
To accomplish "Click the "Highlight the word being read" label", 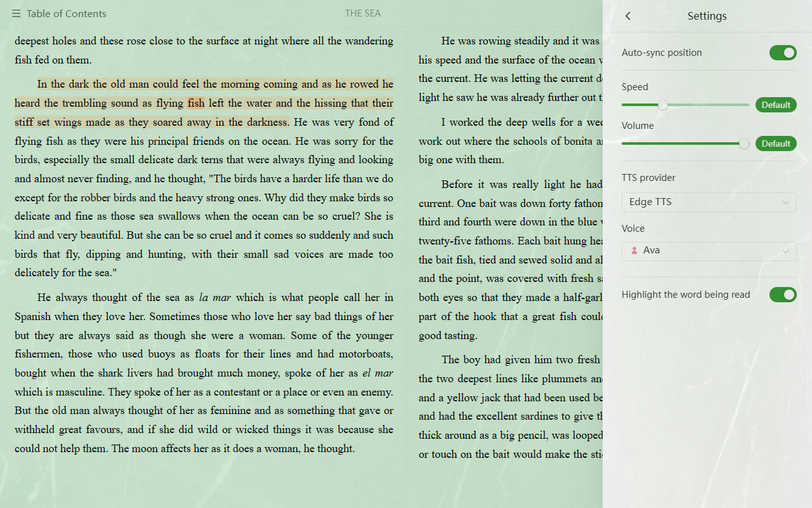I will pos(686,295).
